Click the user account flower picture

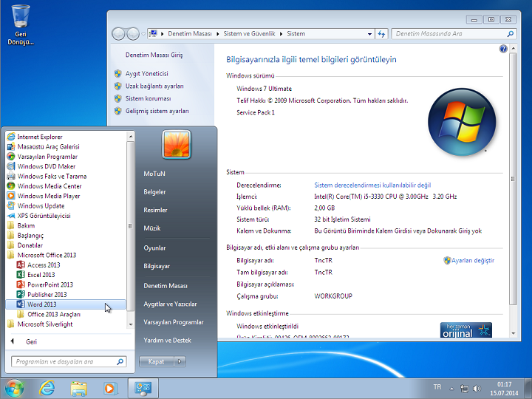(177, 144)
